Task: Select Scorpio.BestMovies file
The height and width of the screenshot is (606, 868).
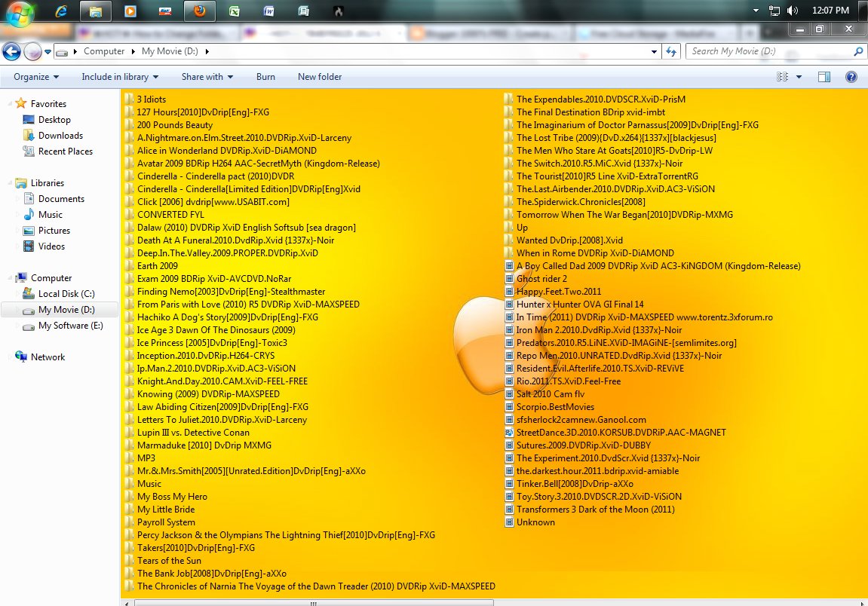Action: click(x=555, y=407)
